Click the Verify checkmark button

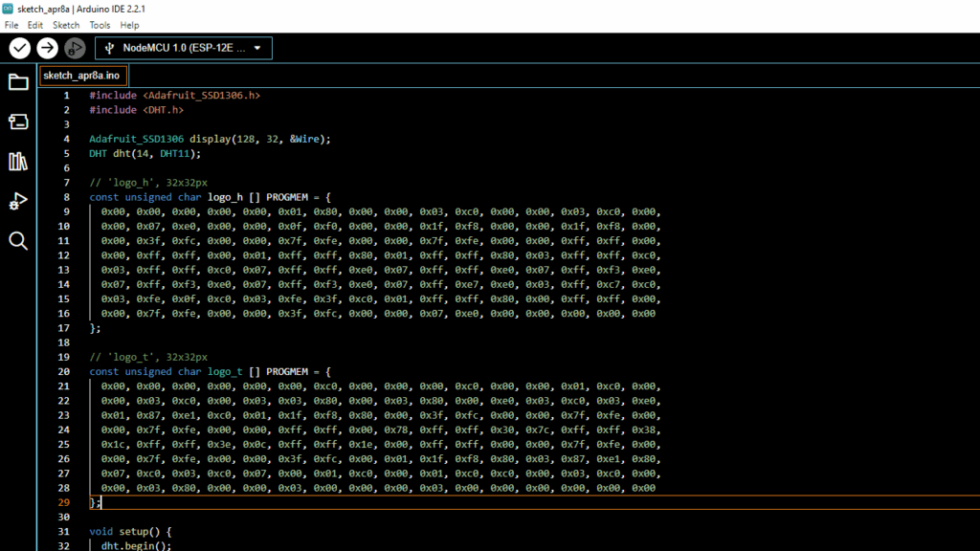pyautogui.click(x=19, y=48)
